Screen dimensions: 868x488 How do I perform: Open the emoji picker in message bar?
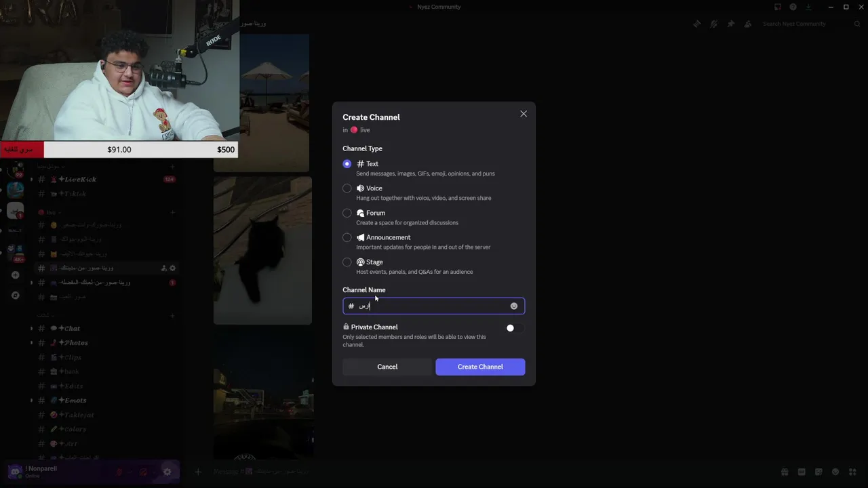pyautogui.click(x=835, y=472)
